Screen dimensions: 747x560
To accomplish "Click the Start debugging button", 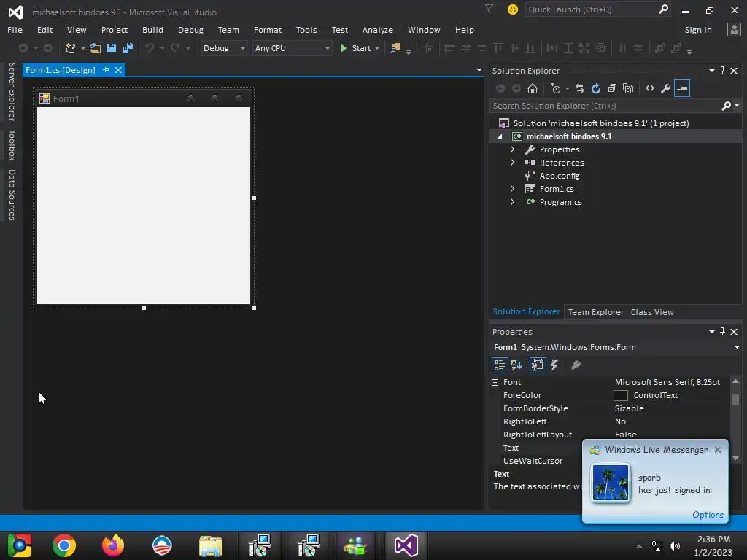I will [355, 48].
